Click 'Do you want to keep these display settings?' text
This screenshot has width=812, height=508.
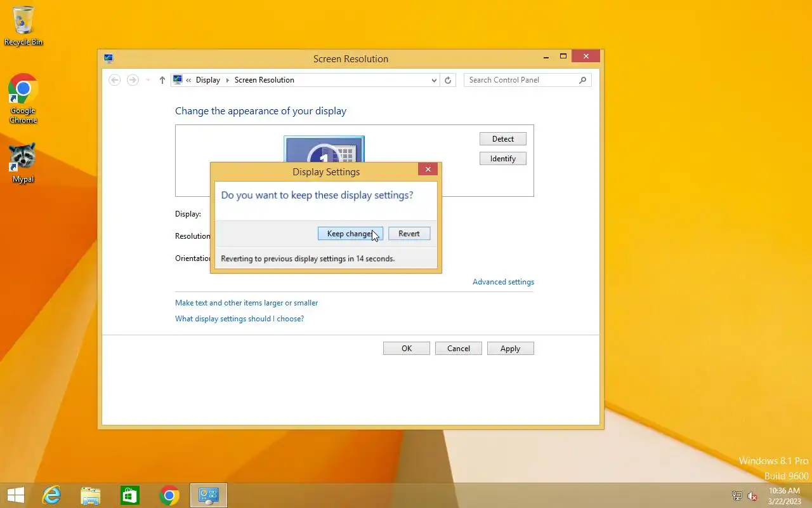point(317,195)
